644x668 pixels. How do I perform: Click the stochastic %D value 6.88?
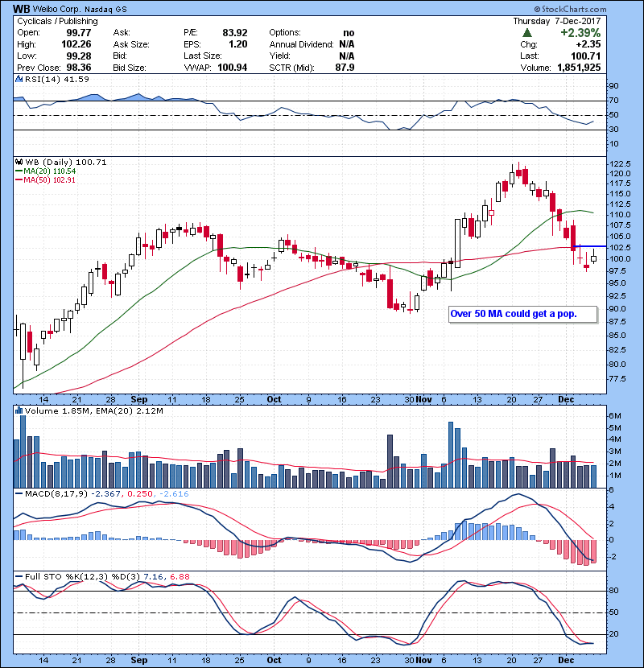180,577
